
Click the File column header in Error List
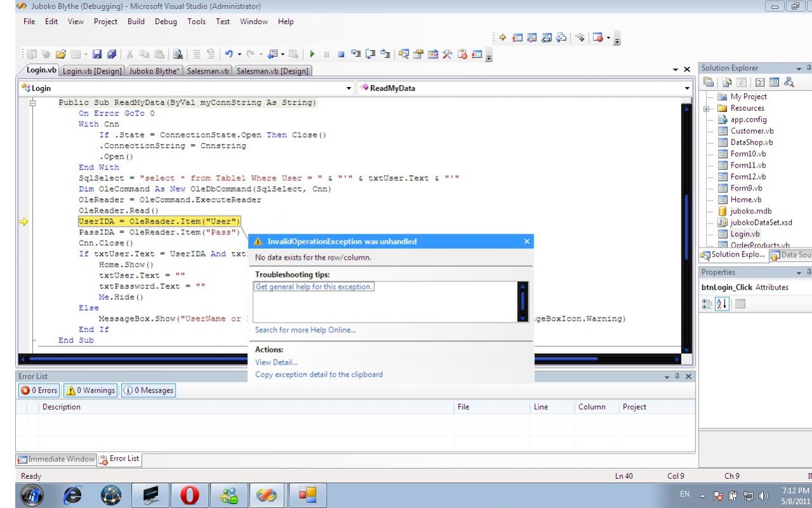(492, 407)
